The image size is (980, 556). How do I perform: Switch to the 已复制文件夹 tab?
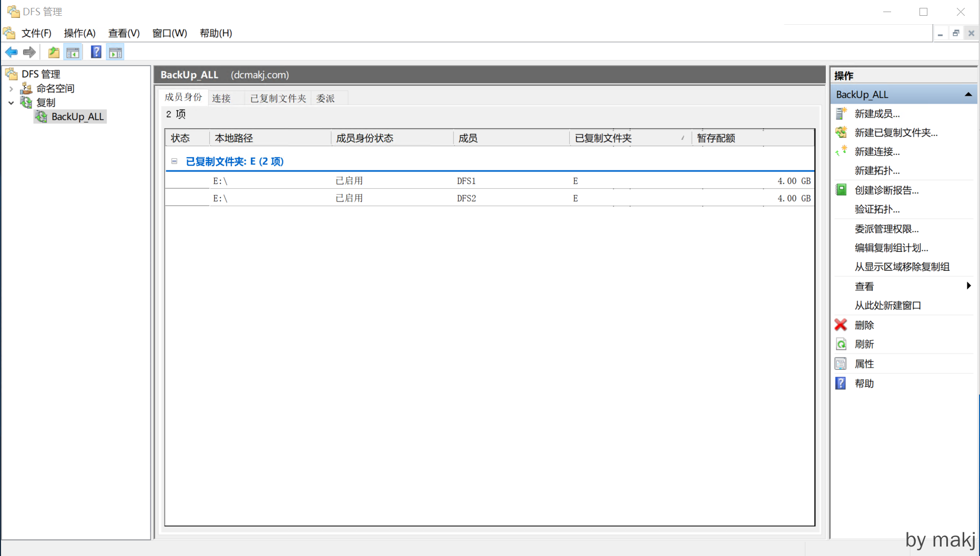278,98
